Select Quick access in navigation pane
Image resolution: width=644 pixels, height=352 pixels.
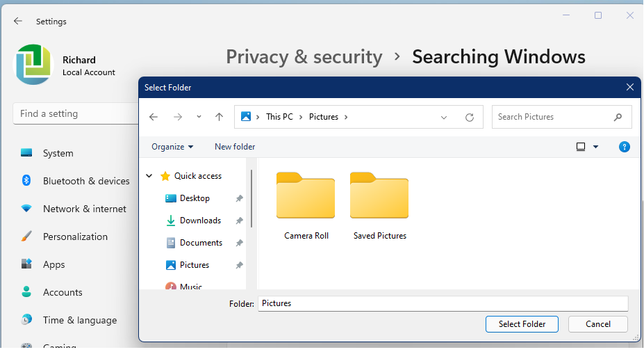pos(198,176)
